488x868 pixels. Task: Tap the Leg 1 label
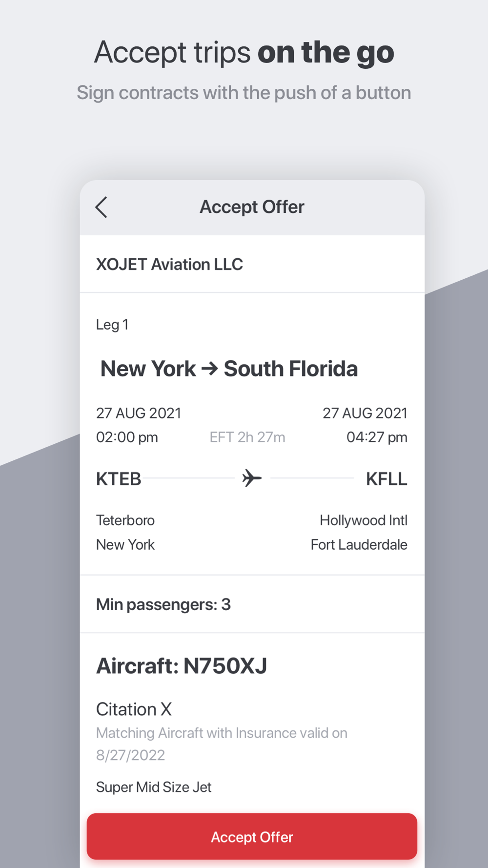pyautogui.click(x=112, y=325)
